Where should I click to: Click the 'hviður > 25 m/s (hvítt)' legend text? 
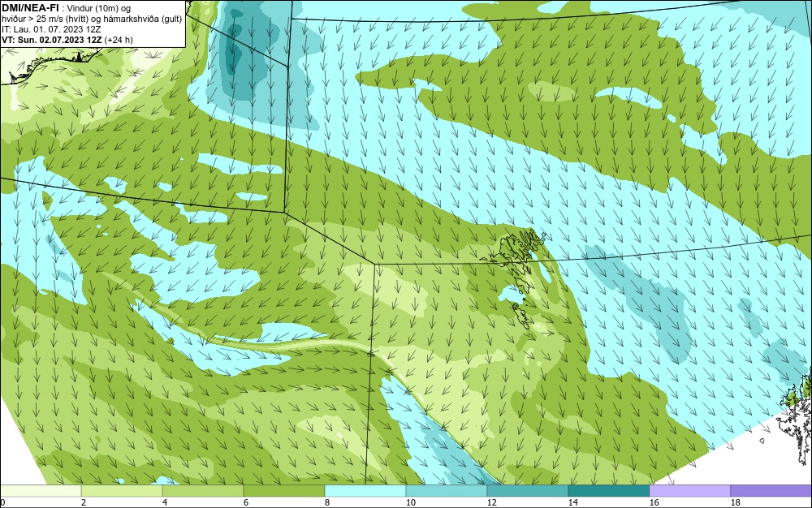48,19
